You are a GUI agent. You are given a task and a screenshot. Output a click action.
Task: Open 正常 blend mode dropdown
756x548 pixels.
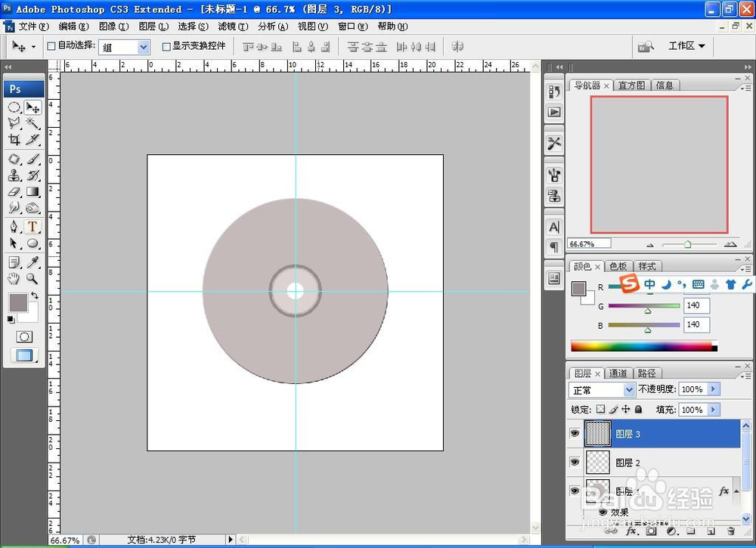click(629, 389)
